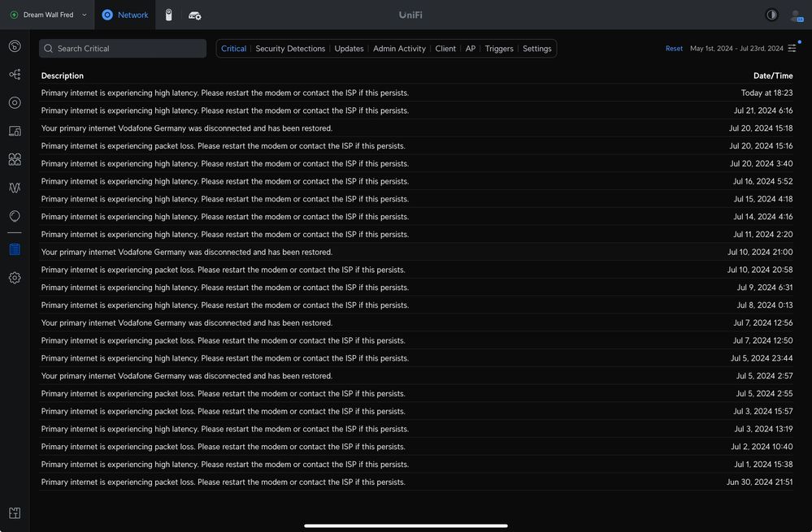The height and width of the screenshot is (532, 812).
Task: Open the Topology view icon
Action: coord(15,75)
